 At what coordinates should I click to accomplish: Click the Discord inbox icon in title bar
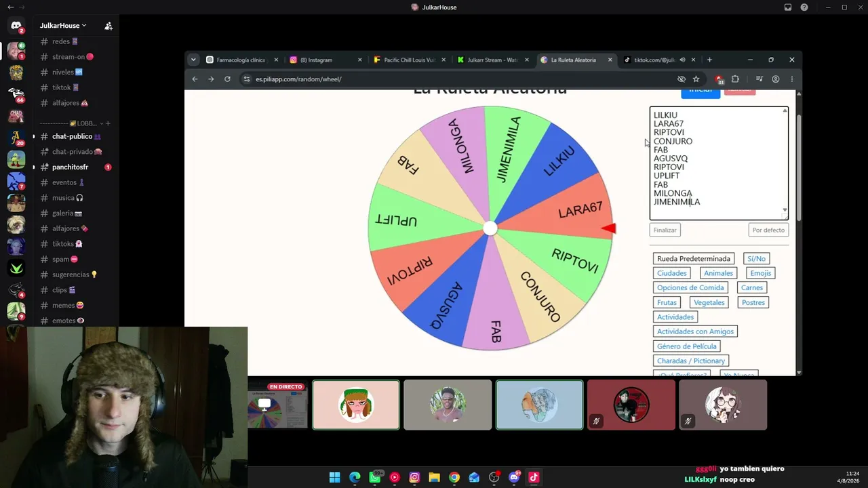(x=788, y=7)
